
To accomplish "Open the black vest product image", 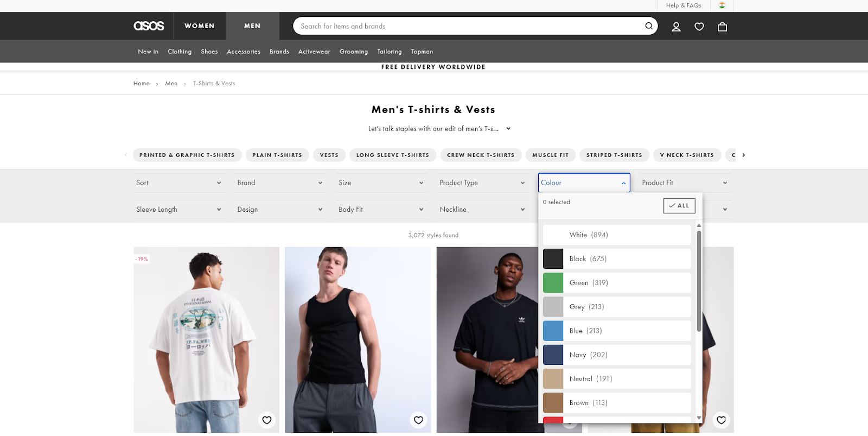I will pyautogui.click(x=358, y=340).
